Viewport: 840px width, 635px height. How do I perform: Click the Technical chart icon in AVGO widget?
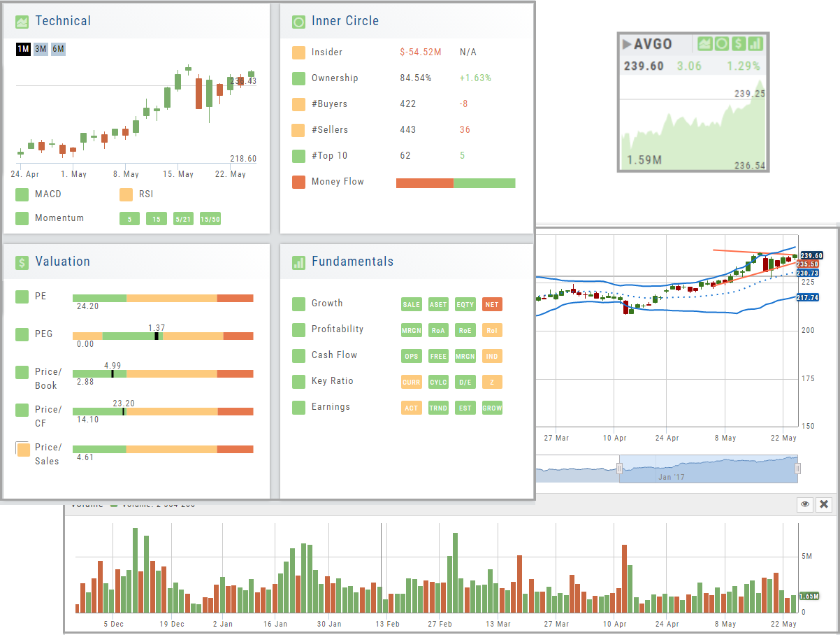click(704, 44)
